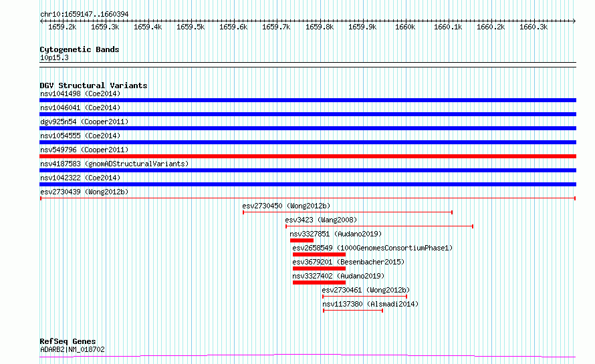Select the red span under nsv1137380
This screenshot has width=595, height=364.
click(353, 311)
